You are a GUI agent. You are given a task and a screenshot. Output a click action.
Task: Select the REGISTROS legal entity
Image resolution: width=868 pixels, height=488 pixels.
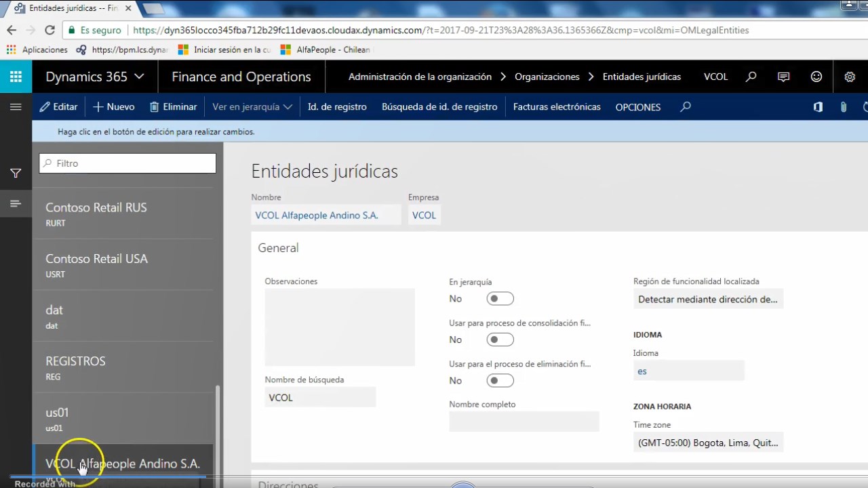pos(123,367)
